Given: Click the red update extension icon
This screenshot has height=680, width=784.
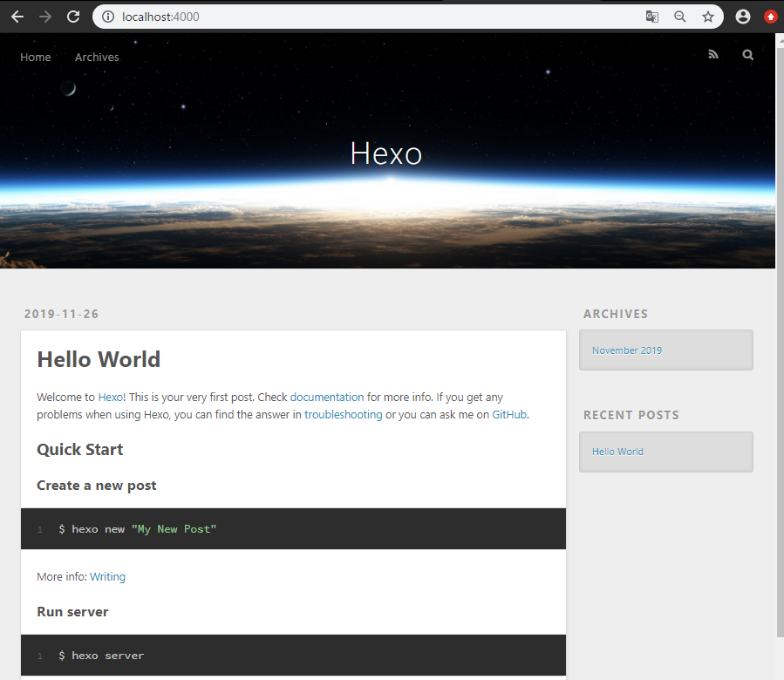Looking at the screenshot, I should tap(771, 17).
